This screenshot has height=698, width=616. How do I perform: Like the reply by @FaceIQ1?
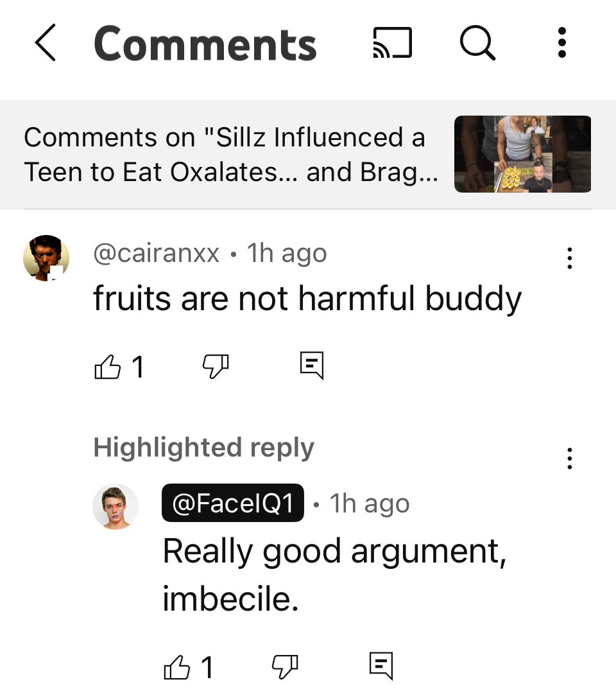pos(177,667)
